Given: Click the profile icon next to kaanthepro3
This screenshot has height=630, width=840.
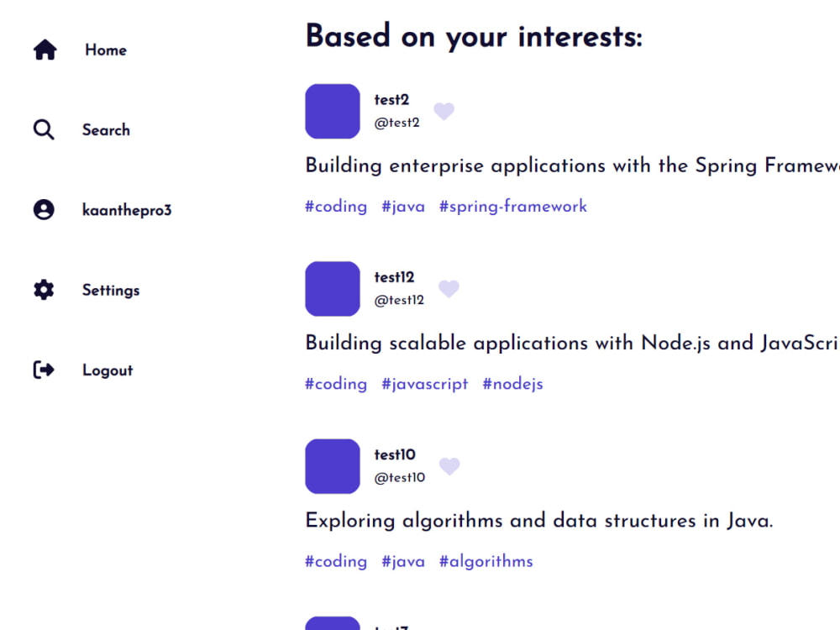Looking at the screenshot, I should coord(44,209).
